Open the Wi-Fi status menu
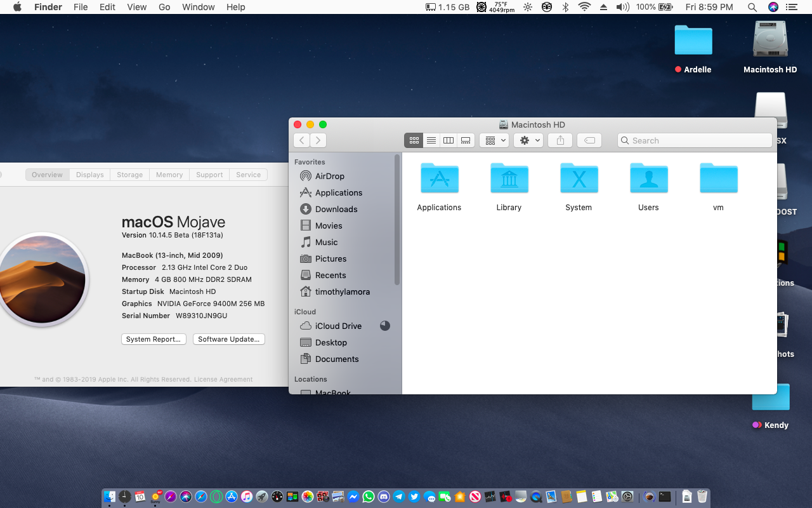Image resolution: width=812 pixels, height=508 pixels. coord(584,7)
